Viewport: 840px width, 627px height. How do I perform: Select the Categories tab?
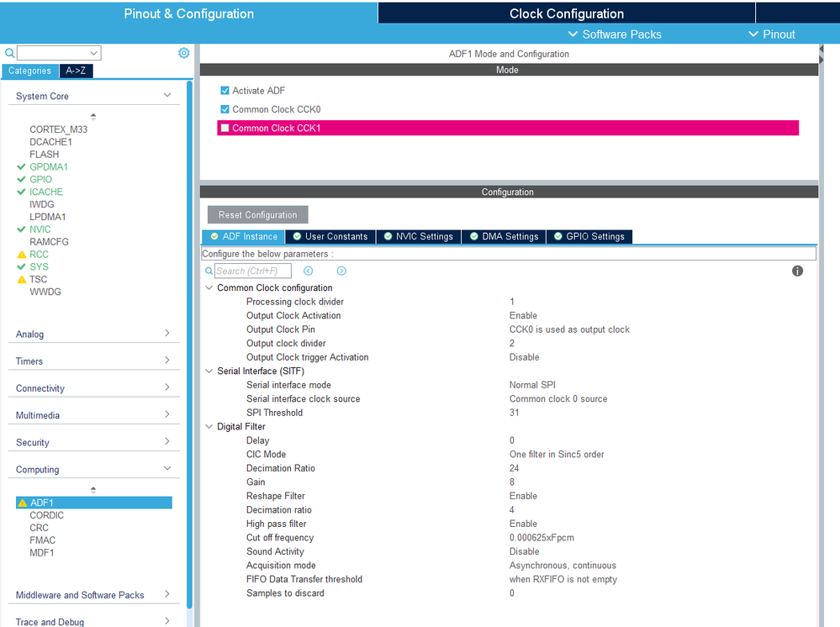[30, 71]
